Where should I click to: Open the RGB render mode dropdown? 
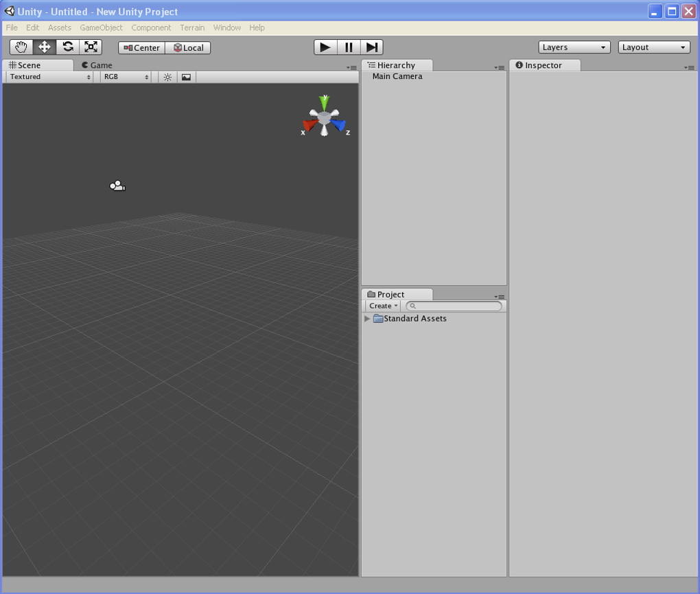coord(126,77)
